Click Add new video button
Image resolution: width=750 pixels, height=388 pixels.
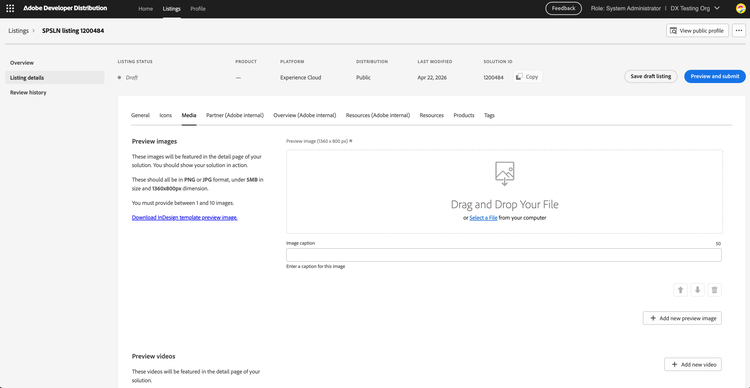click(693, 365)
